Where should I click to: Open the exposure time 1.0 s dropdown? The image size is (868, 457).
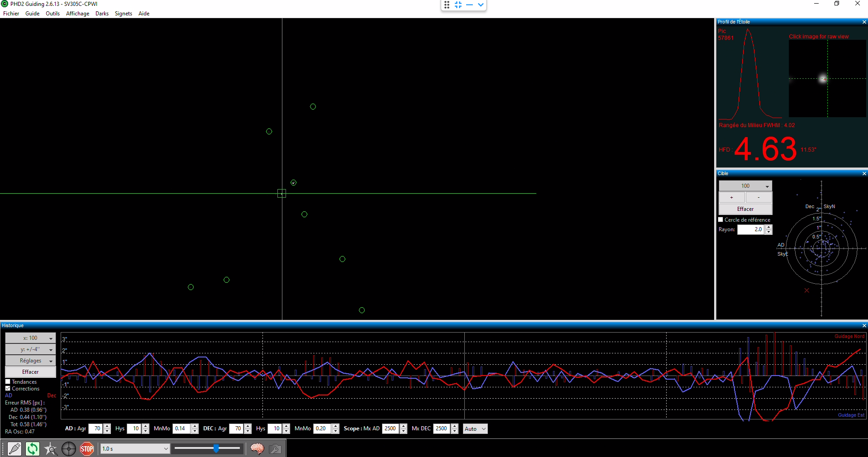click(x=135, y=449)
